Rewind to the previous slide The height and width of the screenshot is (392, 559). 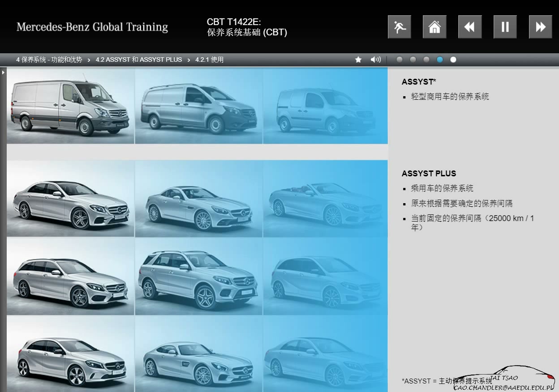(470, 27)
